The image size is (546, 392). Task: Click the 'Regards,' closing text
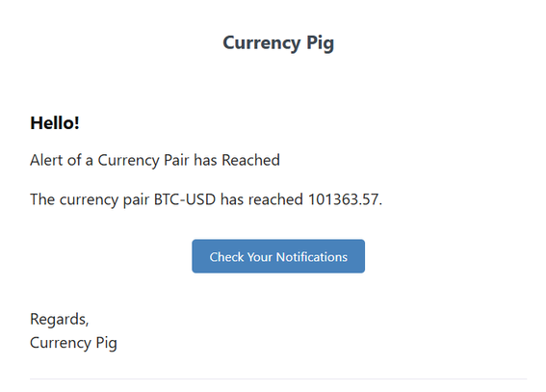pos(60,319)
